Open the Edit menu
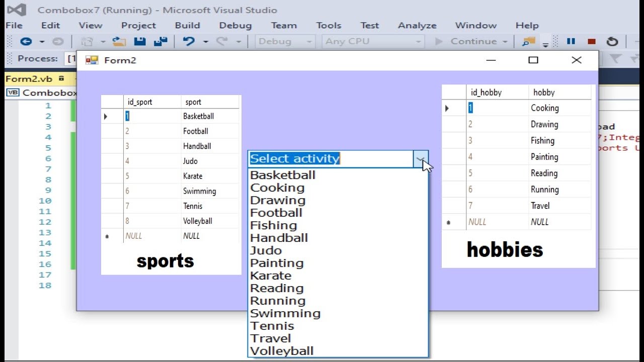The width and height of the screenshot is (644, 362). point(50,26)
